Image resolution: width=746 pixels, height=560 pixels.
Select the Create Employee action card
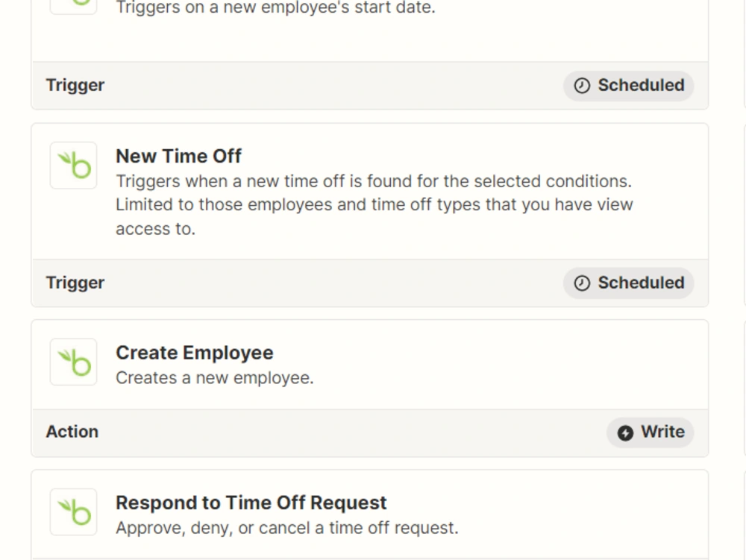click(369, 364)
